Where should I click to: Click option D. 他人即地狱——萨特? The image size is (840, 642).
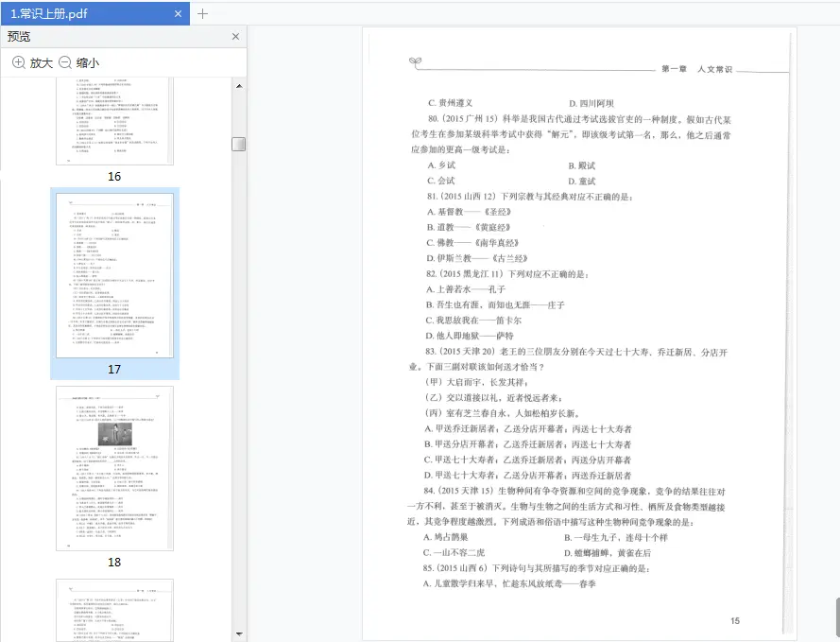[470, 336]
